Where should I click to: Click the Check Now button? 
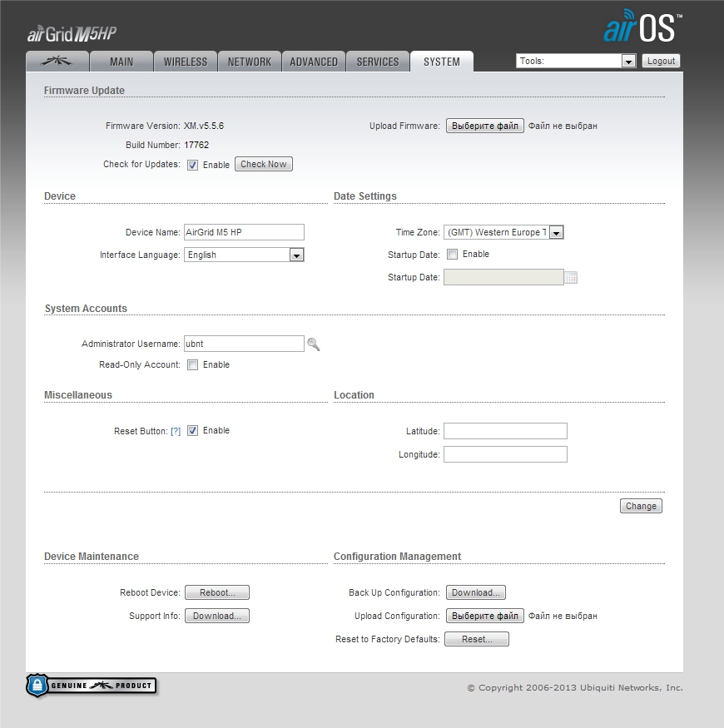tap(263, 164)
